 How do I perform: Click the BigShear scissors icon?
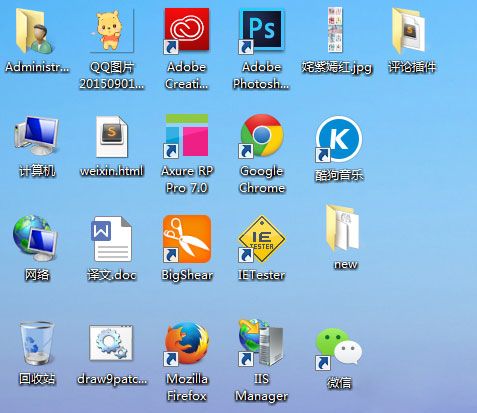point(187,239)
